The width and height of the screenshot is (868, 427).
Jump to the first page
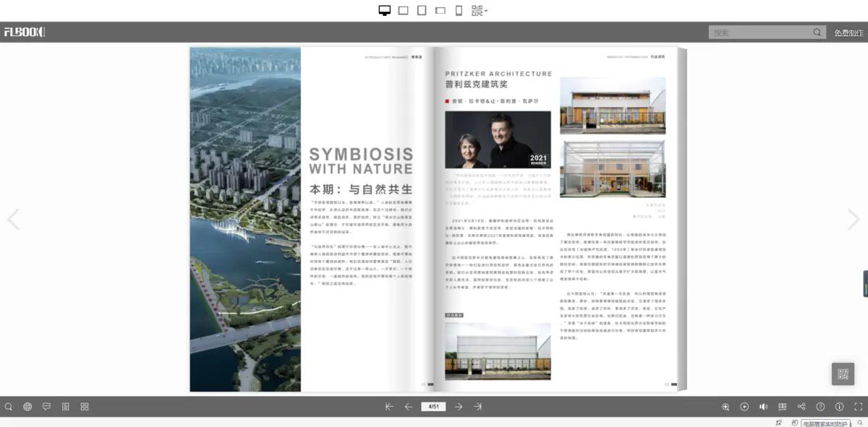[389, 407]
